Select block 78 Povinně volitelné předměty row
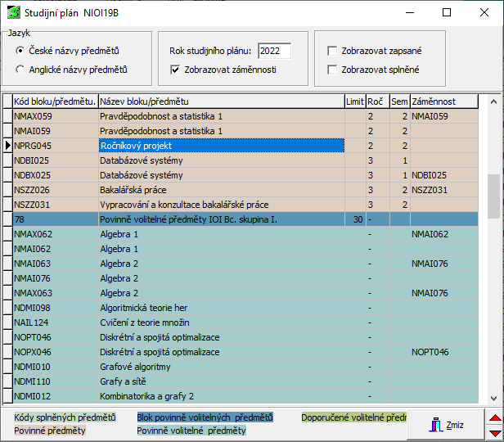 click(x=221, y=219)
